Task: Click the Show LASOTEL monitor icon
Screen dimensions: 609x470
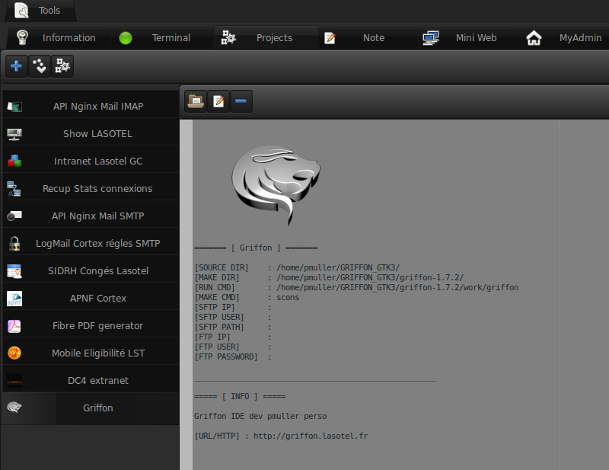Action: pos(14,134)
